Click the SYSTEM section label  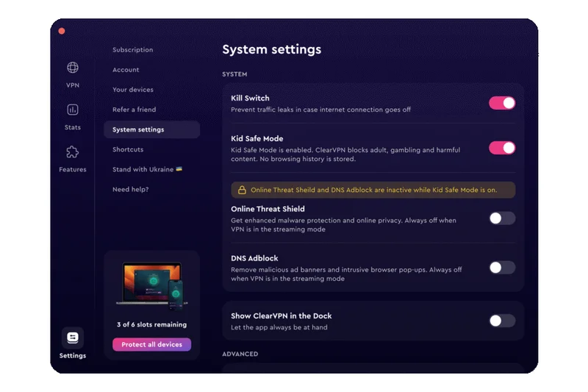pyautogui.click(x=234, y=74)
